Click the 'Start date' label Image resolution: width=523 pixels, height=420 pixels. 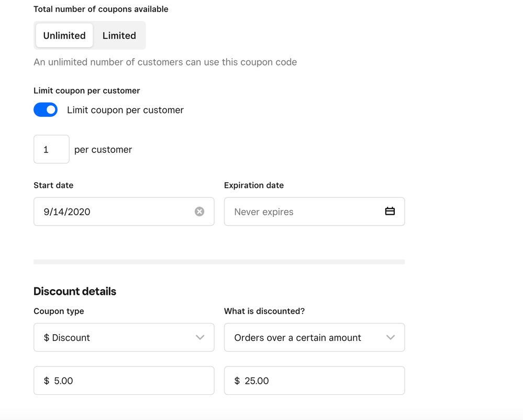pos(53,185)
